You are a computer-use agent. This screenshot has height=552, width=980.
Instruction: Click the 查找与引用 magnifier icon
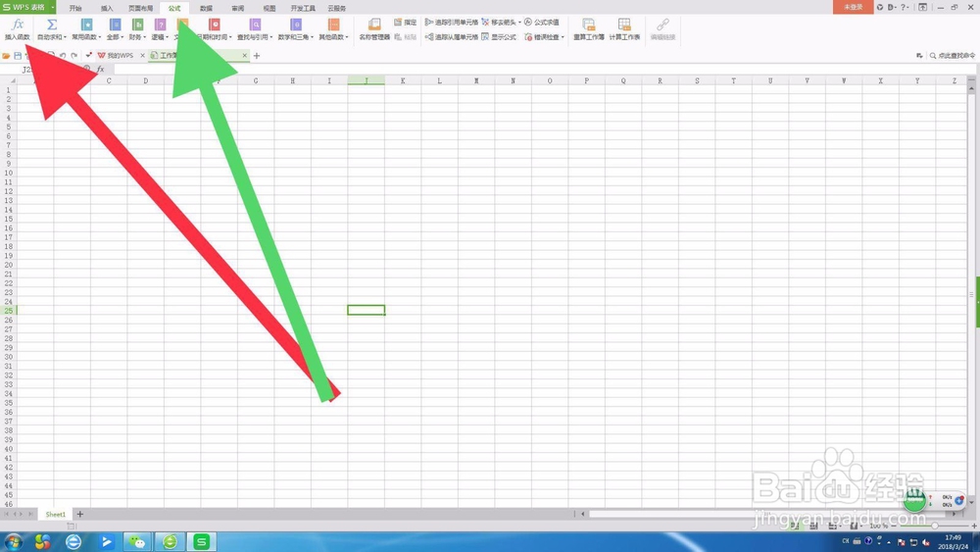click(x=255, y=25)
